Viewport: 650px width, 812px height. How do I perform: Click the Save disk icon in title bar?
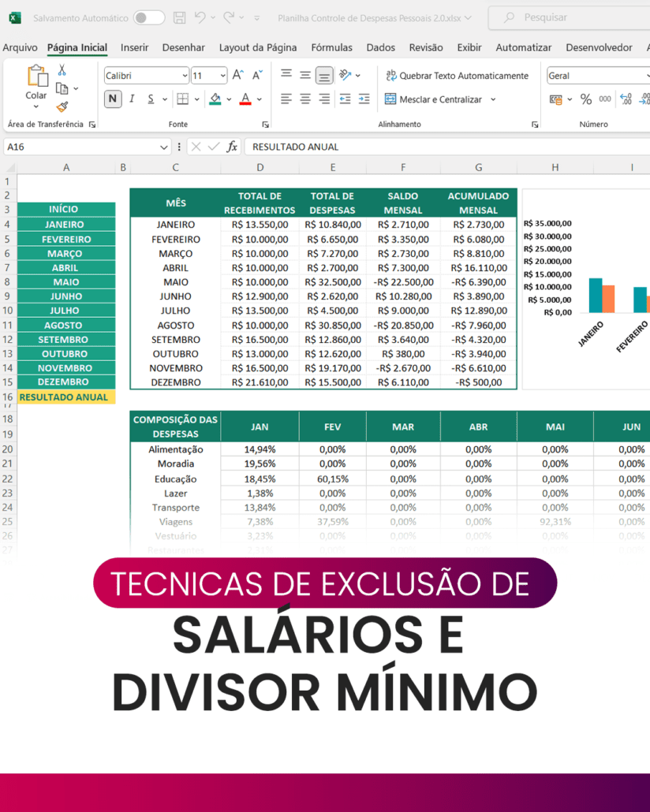(x=179, y=17)
